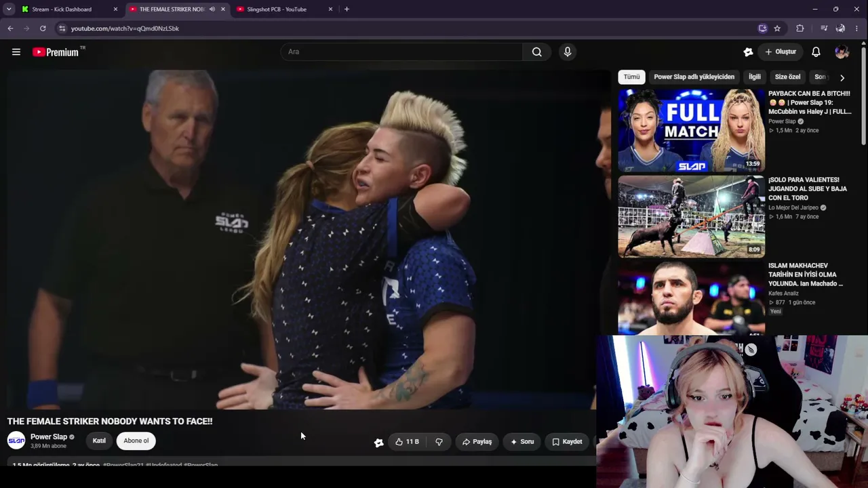The width and height of the screenshot is (868, 488).
Task: Click the video title text
Action: pos(110,421)
